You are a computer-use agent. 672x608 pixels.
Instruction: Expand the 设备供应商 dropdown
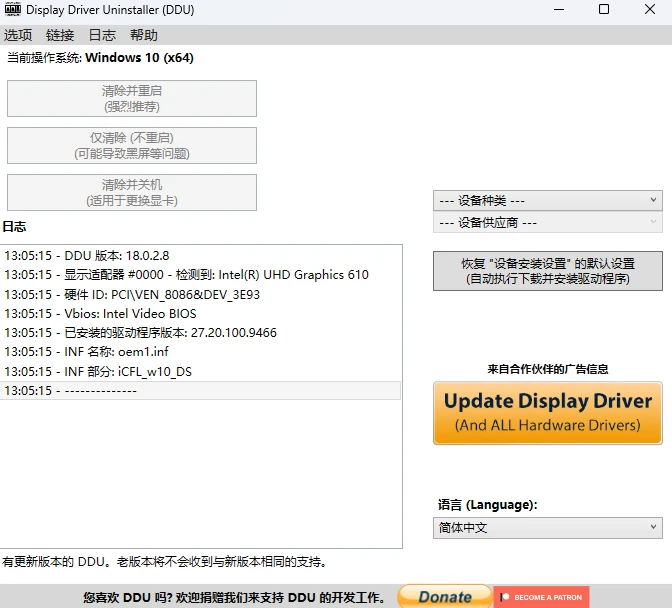[x=548, y=222]
